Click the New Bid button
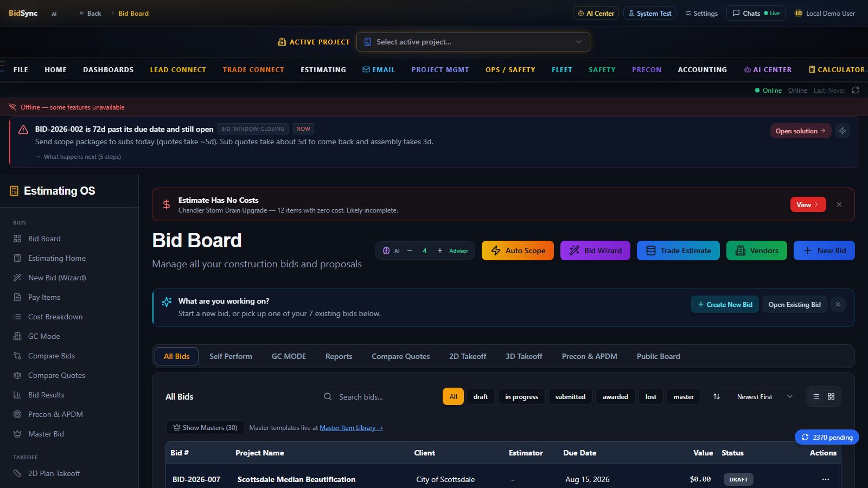The height and width of the screenshot is (488, 868). pyautogui.click(x=824, y=251)
